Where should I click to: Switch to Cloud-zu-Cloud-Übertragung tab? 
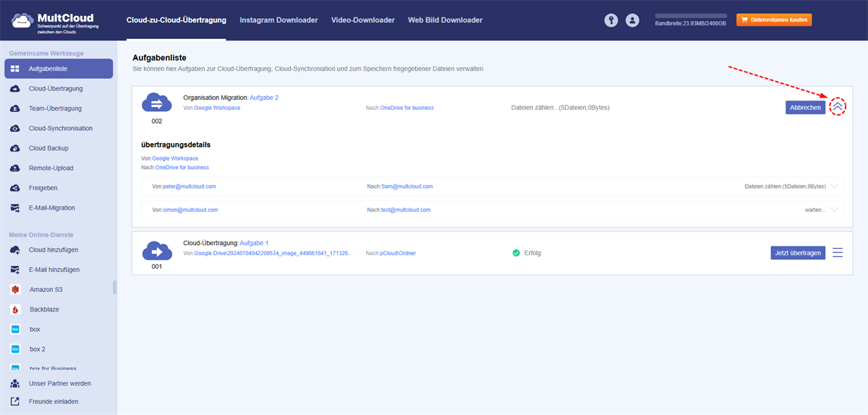point(176,20)
